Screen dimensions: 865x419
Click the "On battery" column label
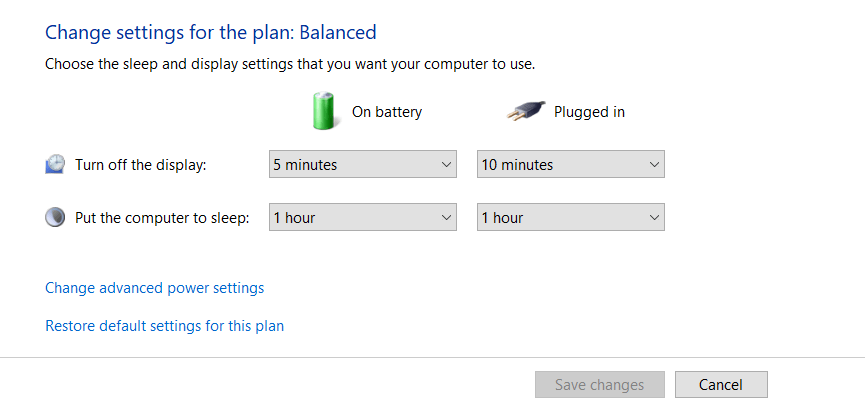387,112
